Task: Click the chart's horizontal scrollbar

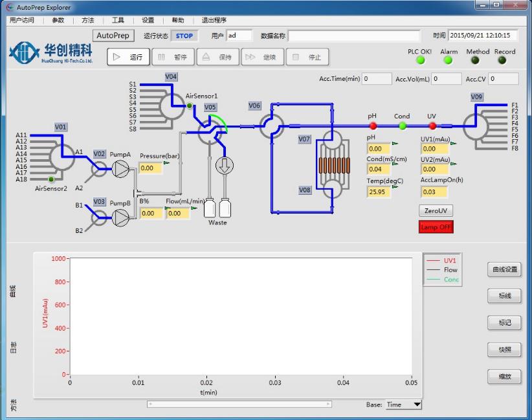Action: coord(239,404)
